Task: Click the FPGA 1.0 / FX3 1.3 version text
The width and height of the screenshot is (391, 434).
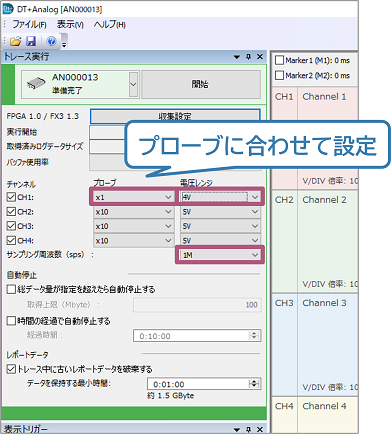Action: tap(43, 116)
